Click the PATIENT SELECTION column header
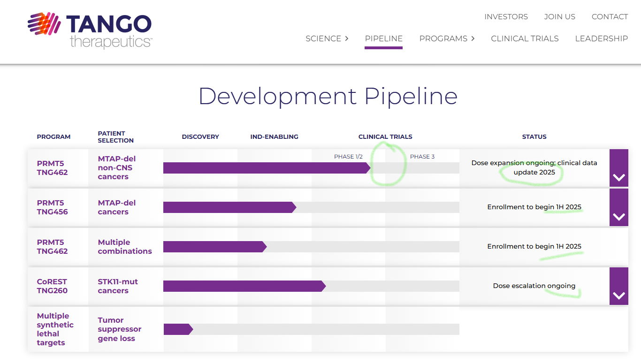Viewport: 641px width, 364px height. point(115,137)
